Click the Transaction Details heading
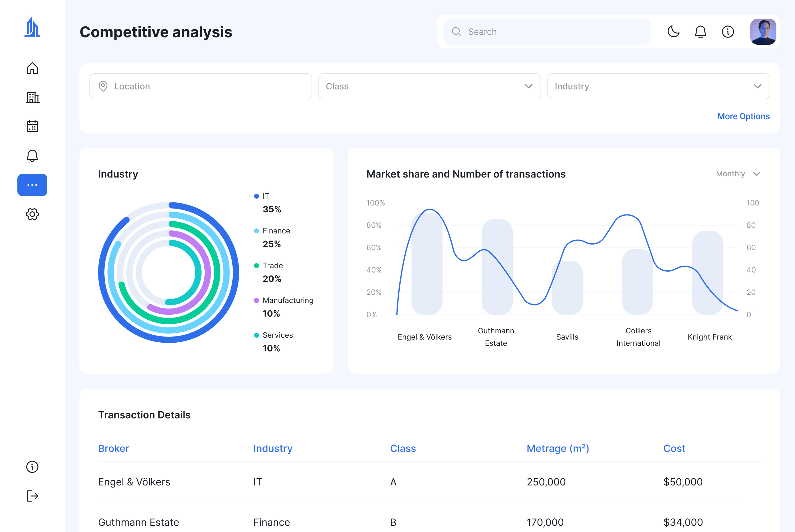 tap(144, 415)
